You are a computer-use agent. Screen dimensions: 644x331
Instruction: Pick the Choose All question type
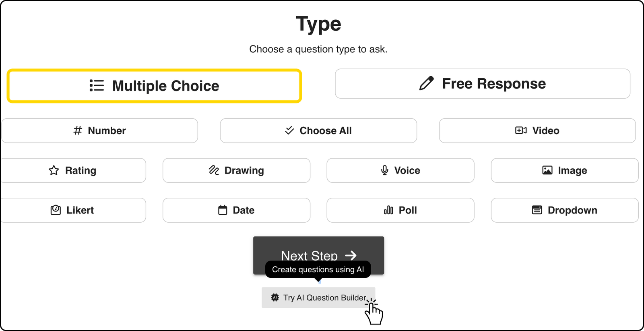pos(318,130)
